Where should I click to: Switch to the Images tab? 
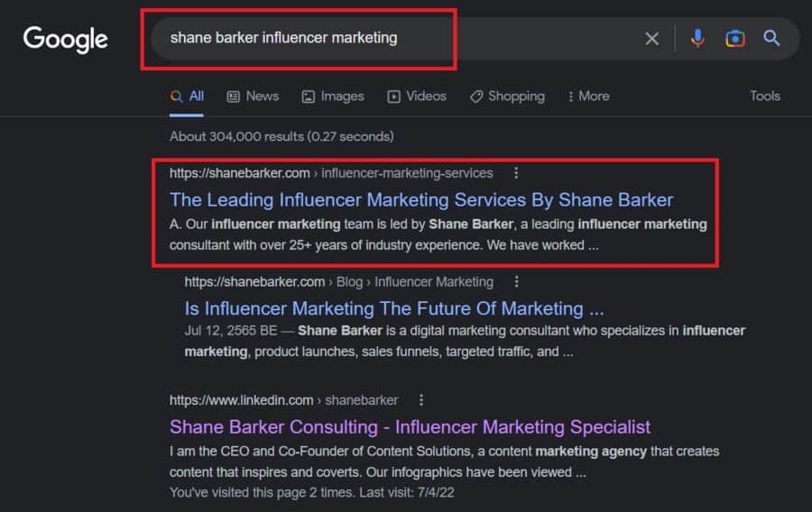click(333, 96)
